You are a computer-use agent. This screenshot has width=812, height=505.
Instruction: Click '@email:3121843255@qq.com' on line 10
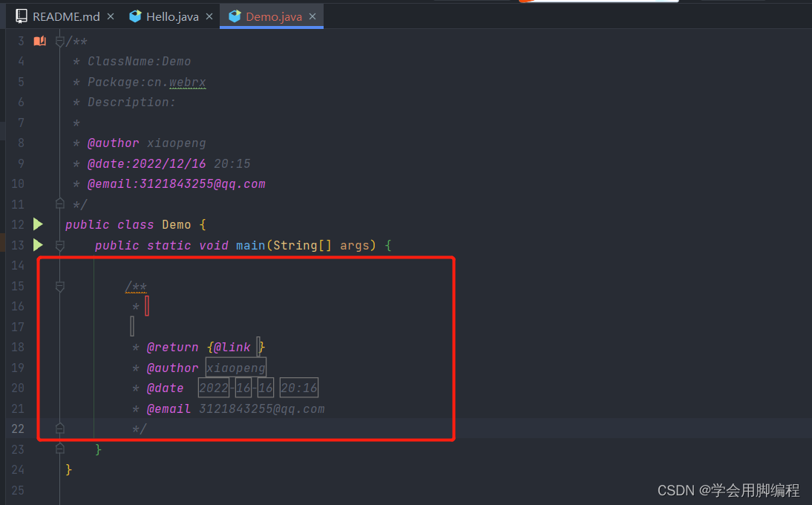point(176,184)
